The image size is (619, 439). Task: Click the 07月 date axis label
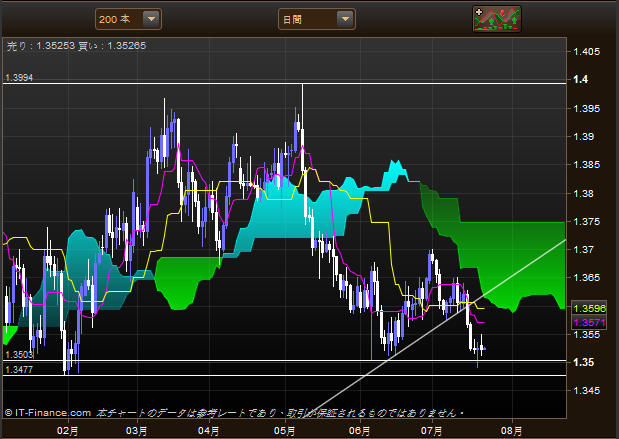[x=431, y=430]
